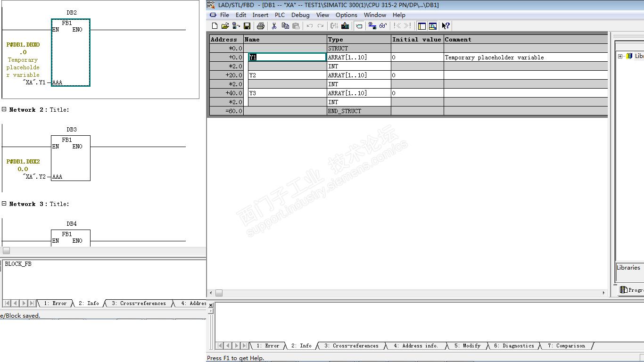Click the Name field containing Y1
Viewport: 644px width, 362px height.
(288, 57)
